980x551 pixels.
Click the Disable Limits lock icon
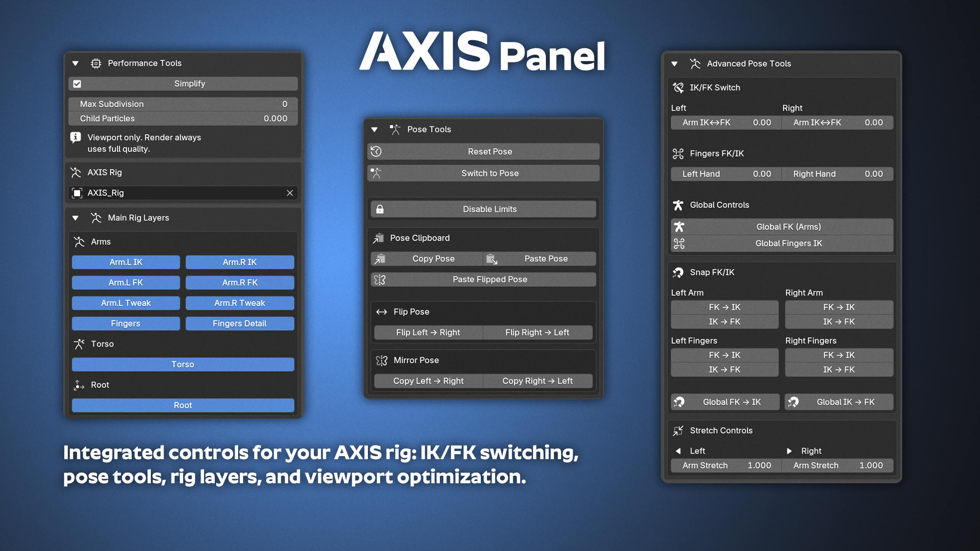pyautogui.click(x=380, y=209)
